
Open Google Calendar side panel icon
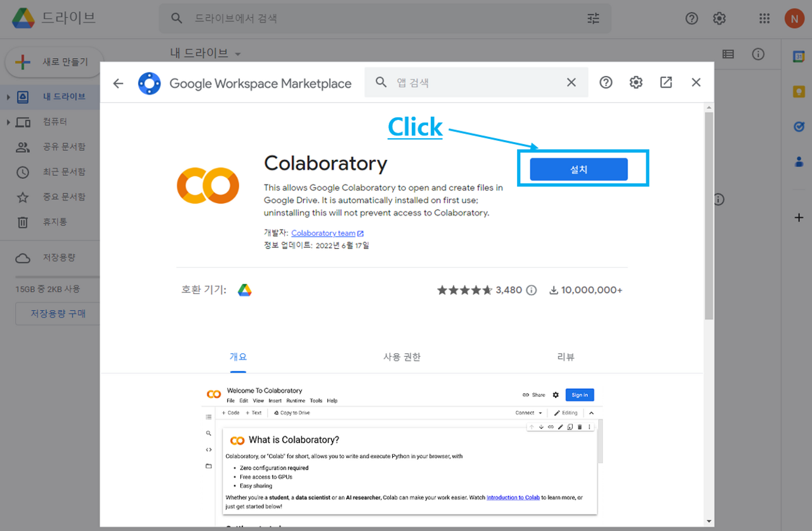click(x=799, y=57)
